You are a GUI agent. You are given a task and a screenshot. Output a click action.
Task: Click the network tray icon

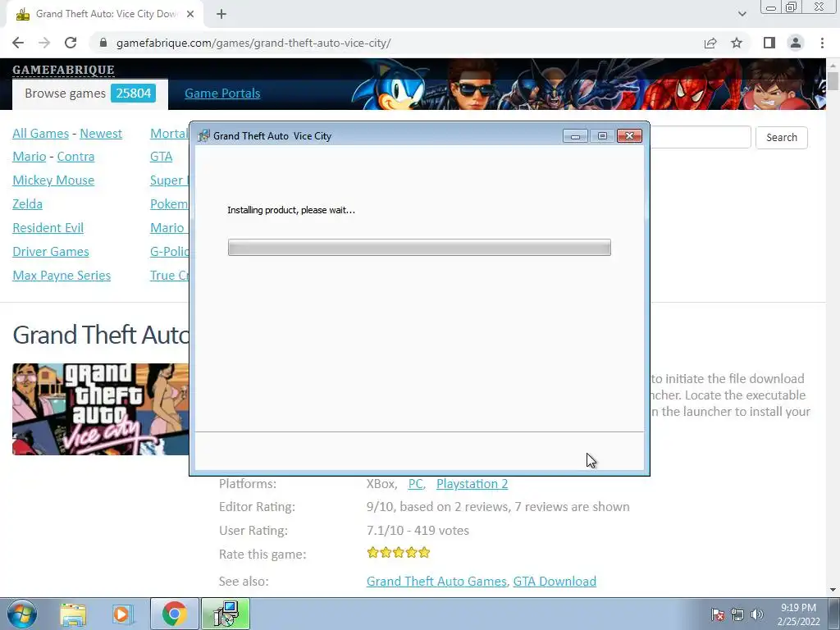737,614
